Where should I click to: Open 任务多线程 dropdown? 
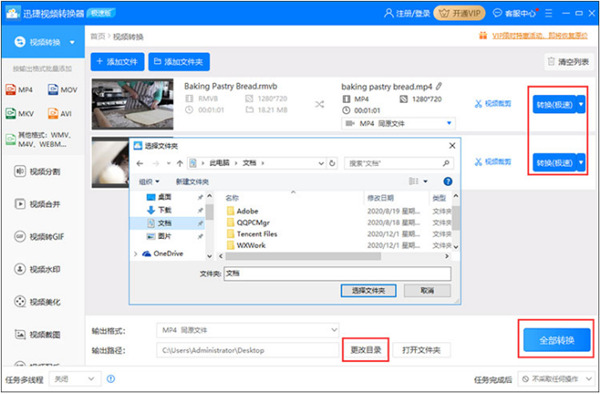75,379
